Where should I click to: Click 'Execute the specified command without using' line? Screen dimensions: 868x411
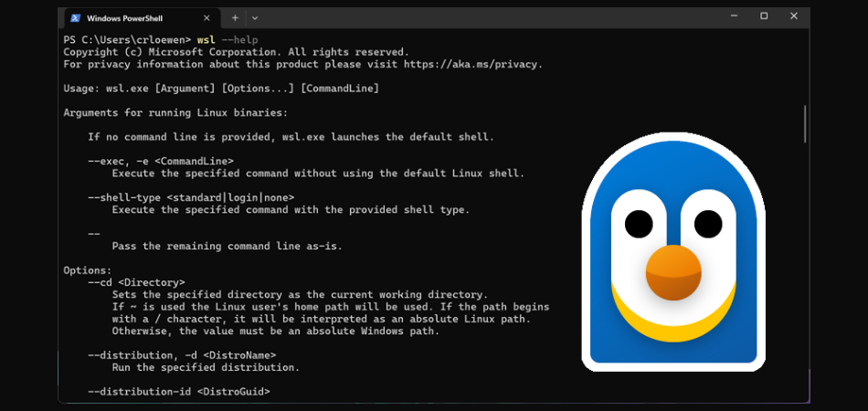tap(318, 174)
